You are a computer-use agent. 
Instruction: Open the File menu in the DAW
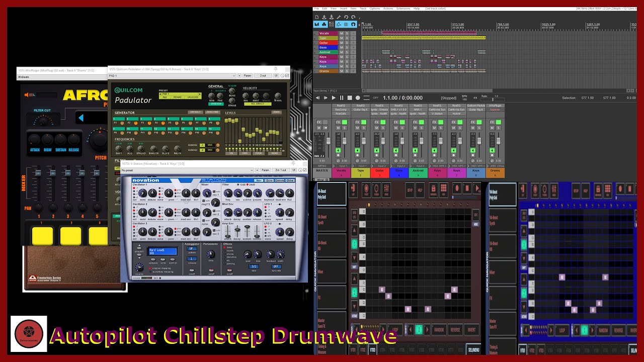coord(316,9)
